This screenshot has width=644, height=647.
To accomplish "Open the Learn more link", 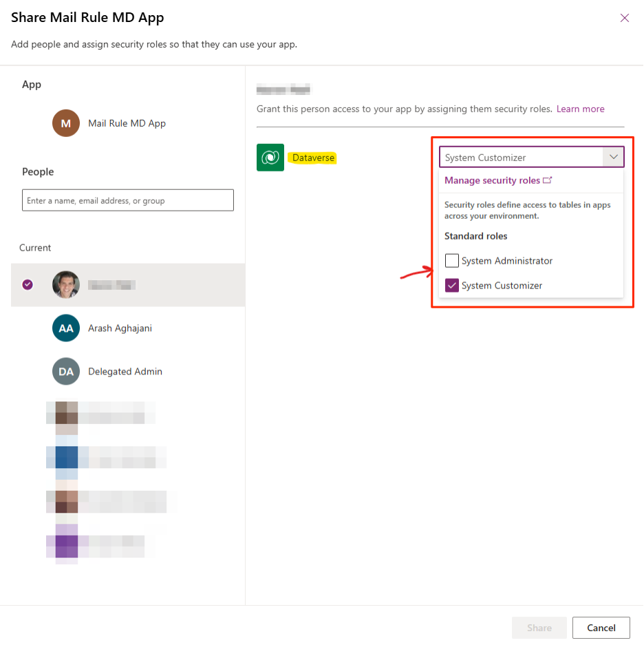I will pyautogui.click(x=580, y=109).
